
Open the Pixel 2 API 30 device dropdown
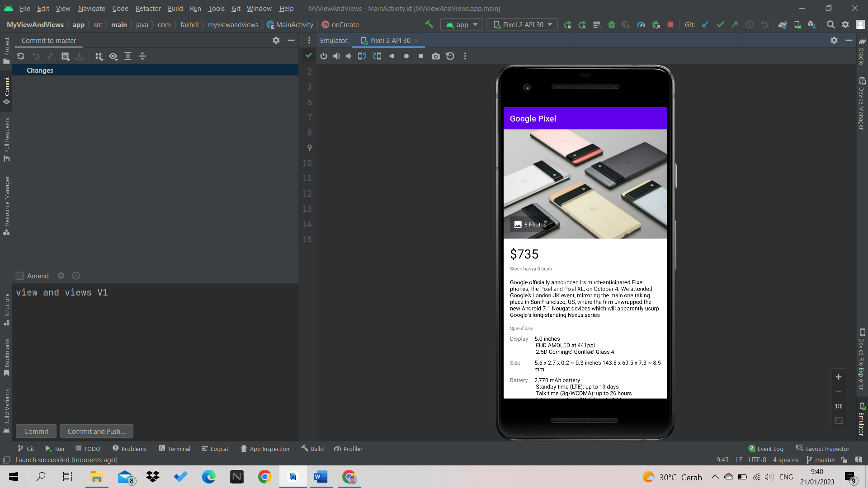(523, 24)
